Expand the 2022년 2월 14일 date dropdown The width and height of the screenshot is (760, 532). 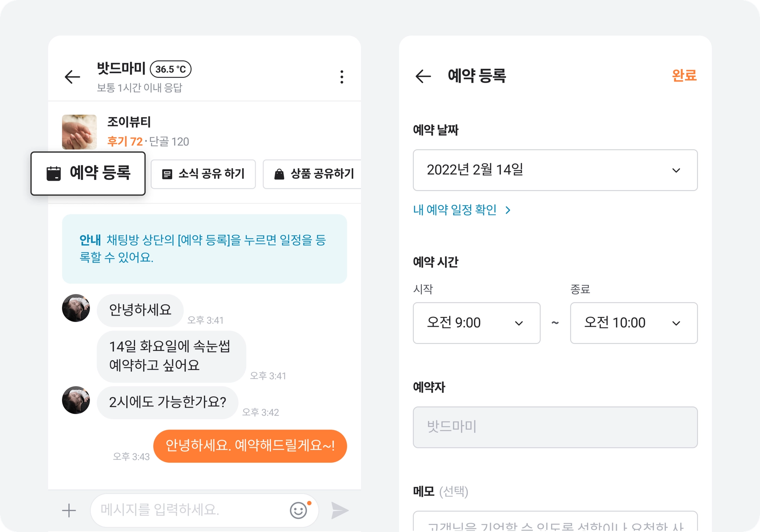tap(555, 170)
